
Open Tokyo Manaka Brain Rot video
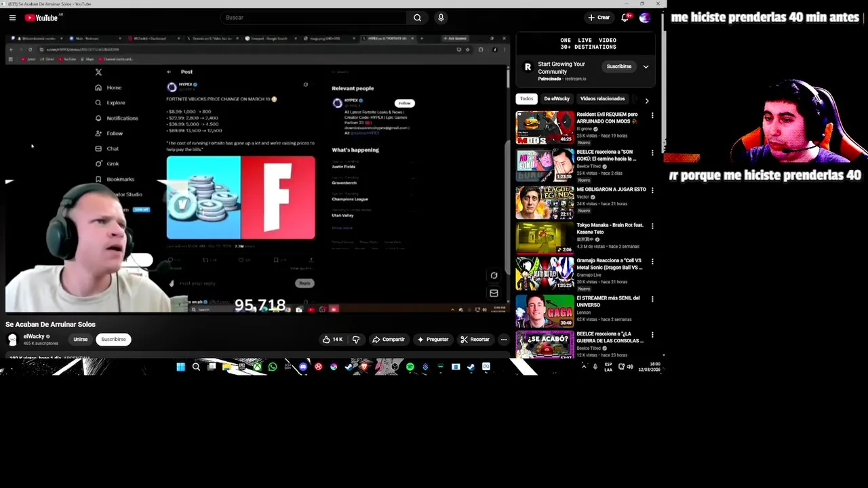click(545, 239)
